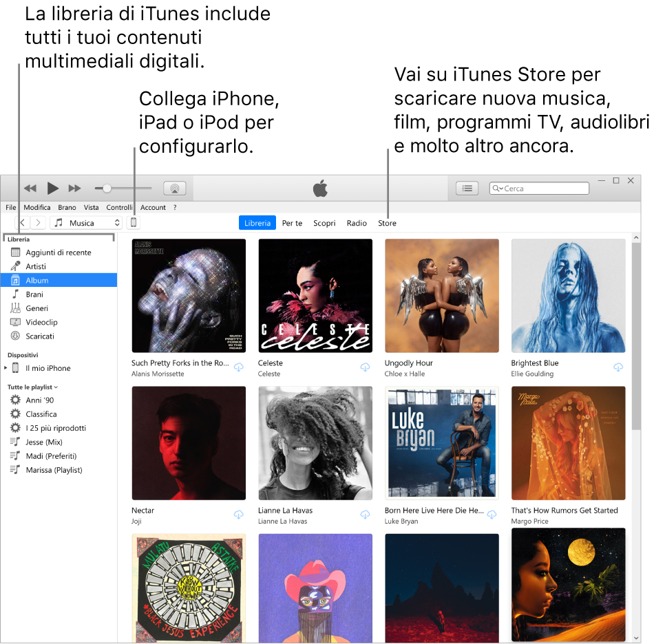Select Il mio iPhone device
The height and width of the screenshot is (644, 654).
[48, 369]
